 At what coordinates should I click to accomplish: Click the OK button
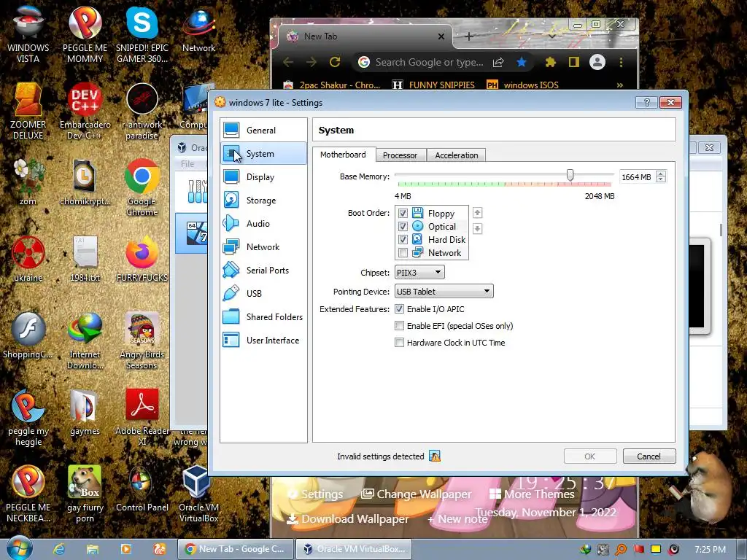coord(589,456)
